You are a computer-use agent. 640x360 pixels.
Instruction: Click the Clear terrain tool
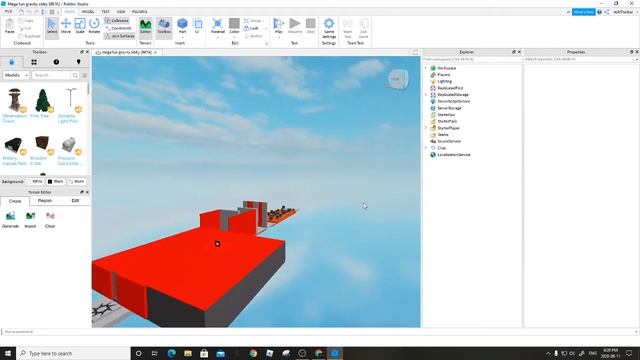(x=50, y=220)
